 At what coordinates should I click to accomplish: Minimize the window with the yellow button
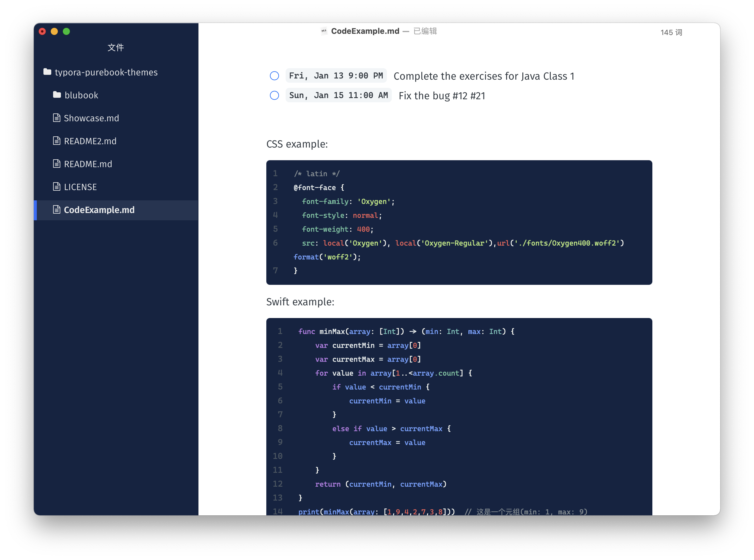[54, 31]
